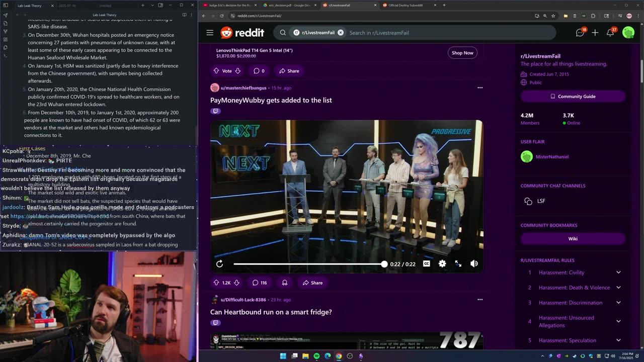Mute the video with the volume icon
The width and height of the screenshot is (644, 362).
click(x=474, y=263)
